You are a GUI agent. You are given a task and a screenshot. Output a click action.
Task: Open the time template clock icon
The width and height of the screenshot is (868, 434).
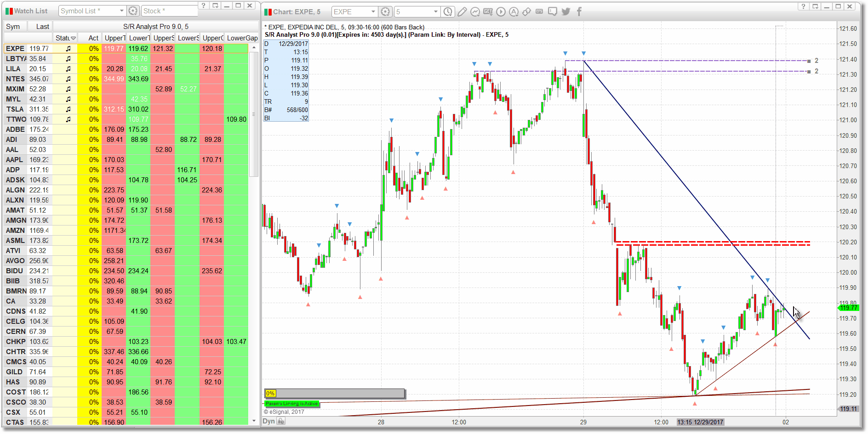[x=448, y=11]
